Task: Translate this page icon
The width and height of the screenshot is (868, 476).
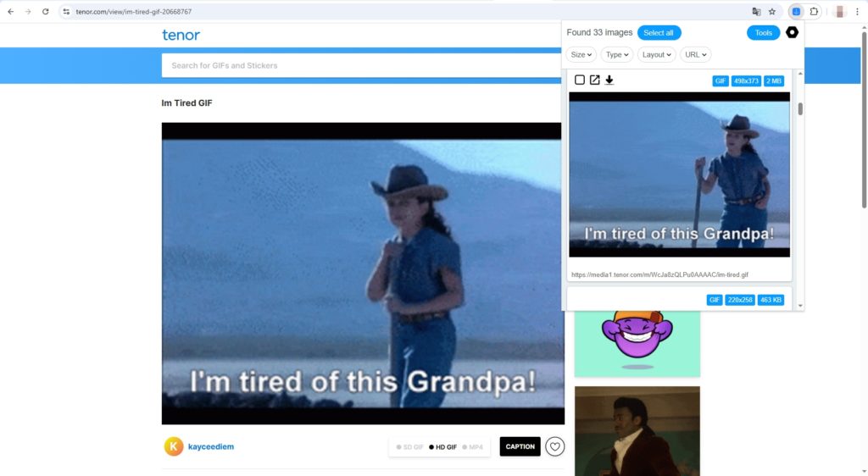Action: [756, 12]
